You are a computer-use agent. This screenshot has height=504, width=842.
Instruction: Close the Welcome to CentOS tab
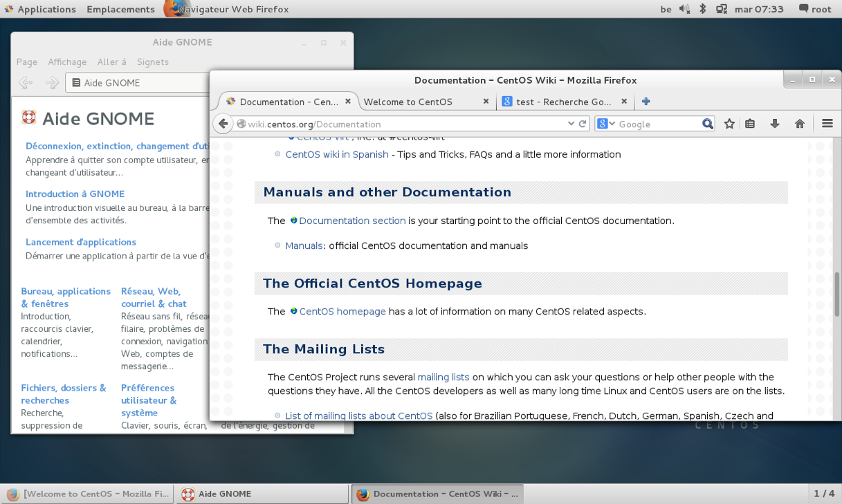click(x=486, y=101)
